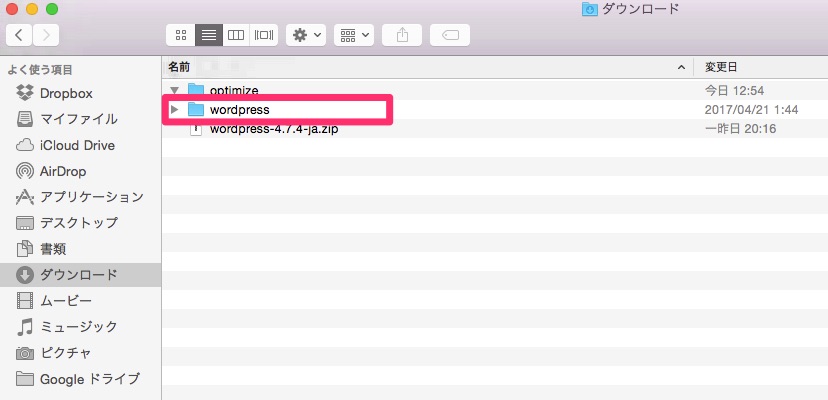Viewport: 828px width, 400px height.
Task: Click the ミュージック note icon
Action: (x=25, y=327)
